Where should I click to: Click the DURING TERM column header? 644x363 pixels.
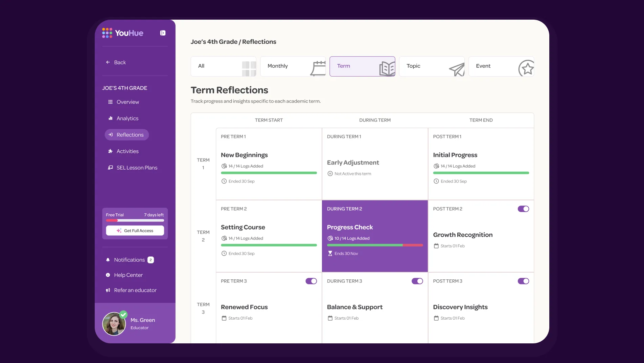point(375,120)
